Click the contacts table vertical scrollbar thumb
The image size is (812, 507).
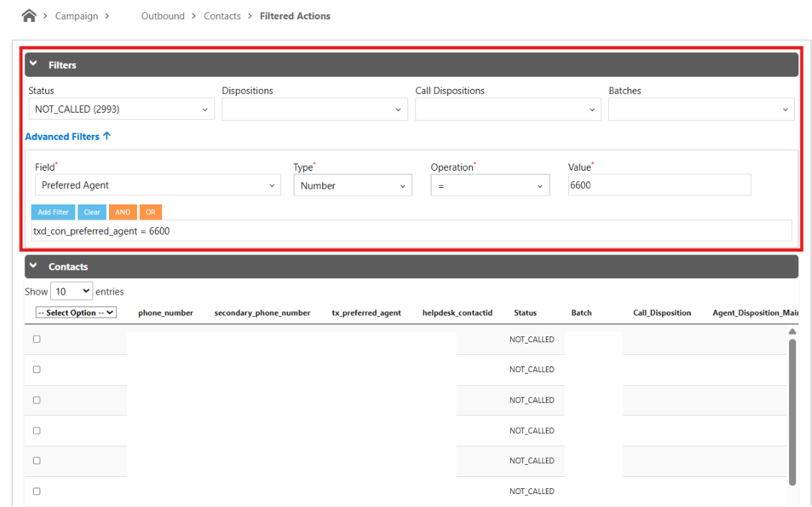(792, 412)
